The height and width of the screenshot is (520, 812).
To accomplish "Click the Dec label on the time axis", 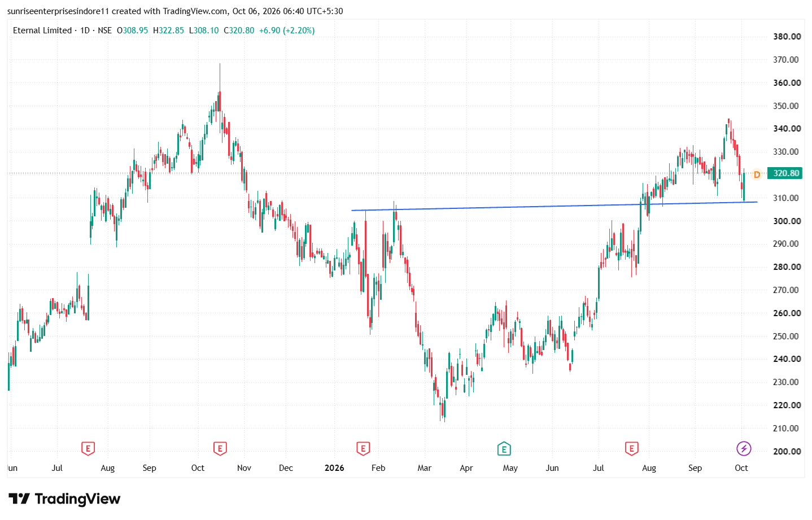I will 286,468.
